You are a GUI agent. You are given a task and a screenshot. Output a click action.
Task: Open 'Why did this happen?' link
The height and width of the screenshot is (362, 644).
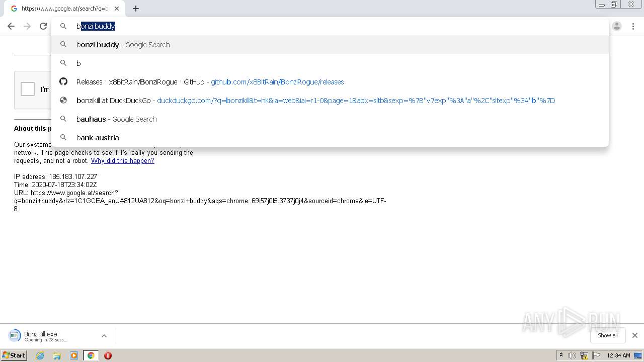pos(122,161)
